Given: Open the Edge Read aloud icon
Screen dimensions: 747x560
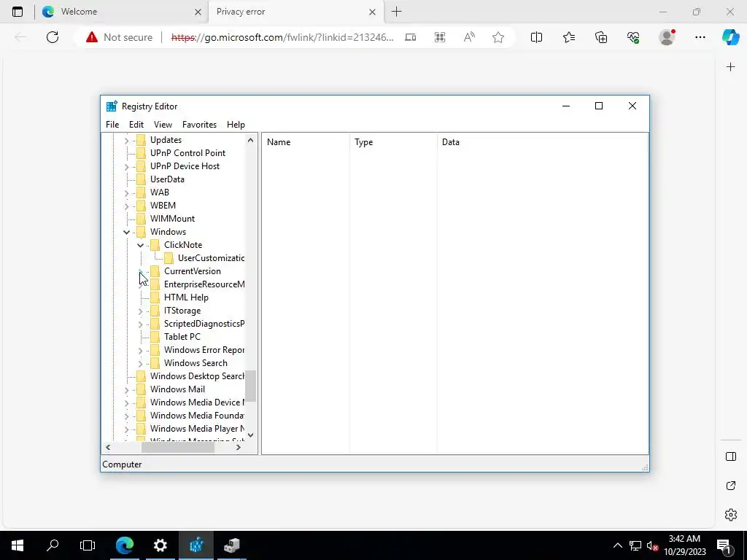Looking at the screenshot, I should coord(469,37).
